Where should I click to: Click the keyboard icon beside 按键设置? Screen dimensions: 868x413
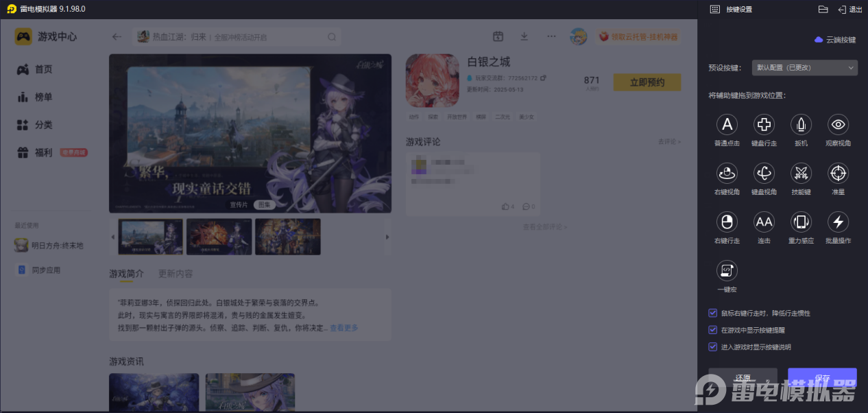pyautogui.click(x=714, y=9)
